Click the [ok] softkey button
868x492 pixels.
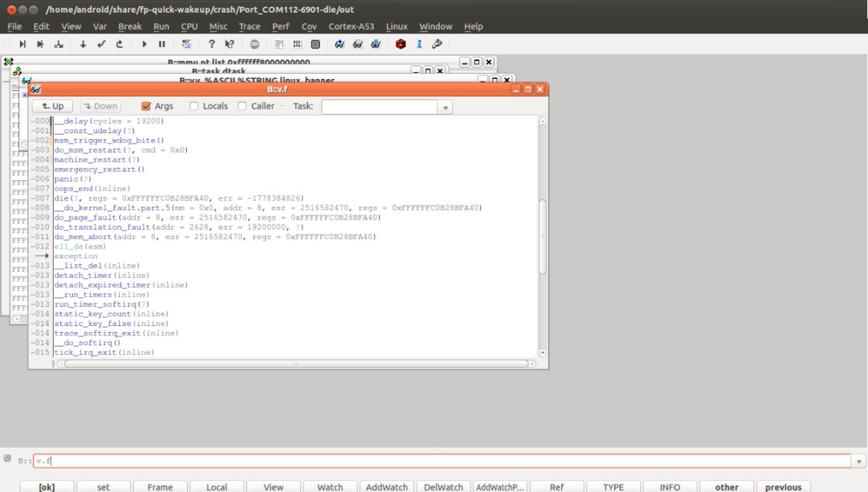click(x=46, y=487)
